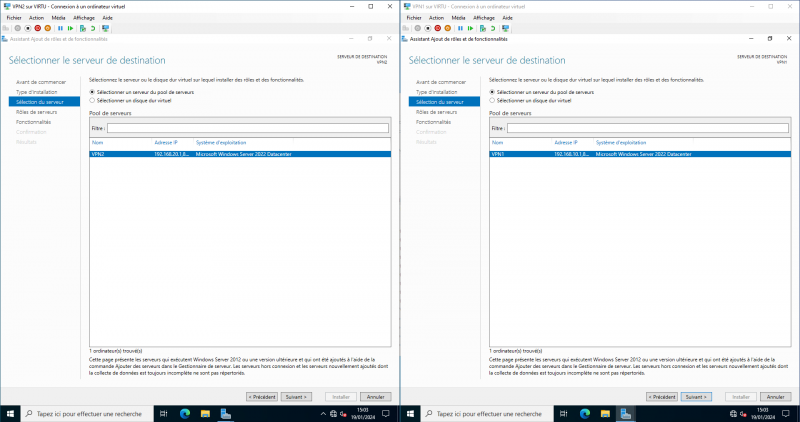Open File Explorer from the VPN2 taskbar
800x422 pixels.
(x=205, y=414)
